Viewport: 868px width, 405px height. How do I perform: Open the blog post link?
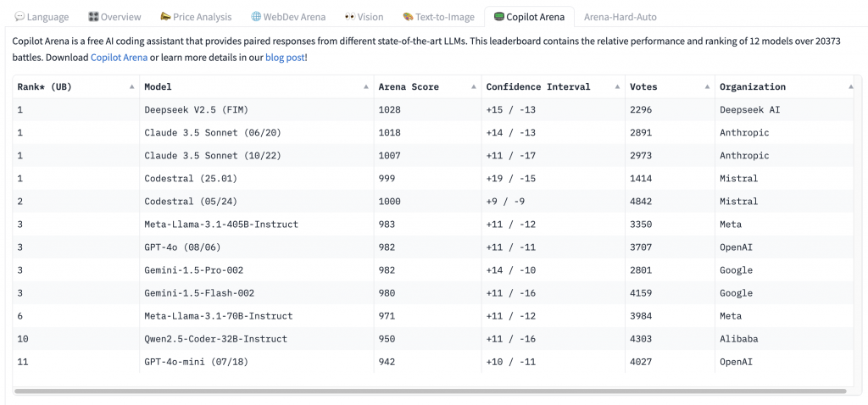[x=285, y=58]
